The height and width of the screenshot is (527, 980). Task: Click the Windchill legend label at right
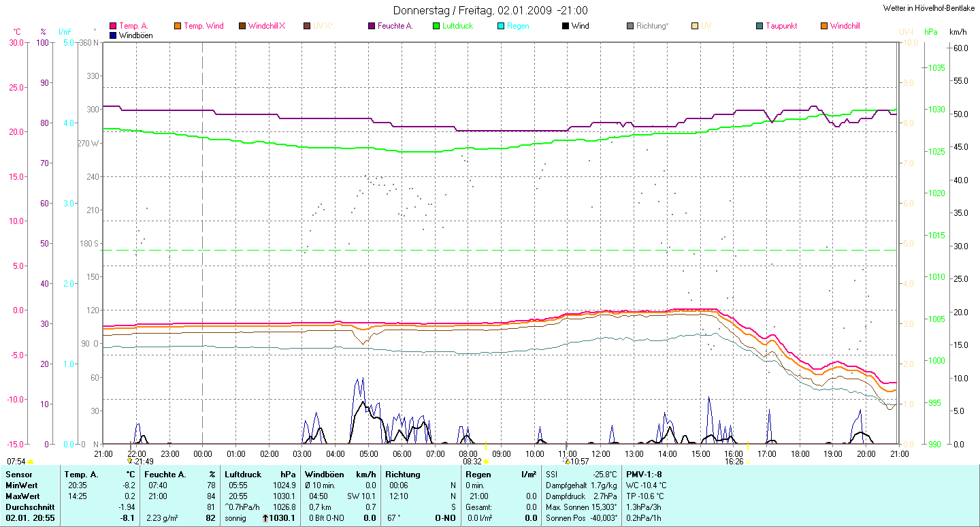click(x=845, y=27)
